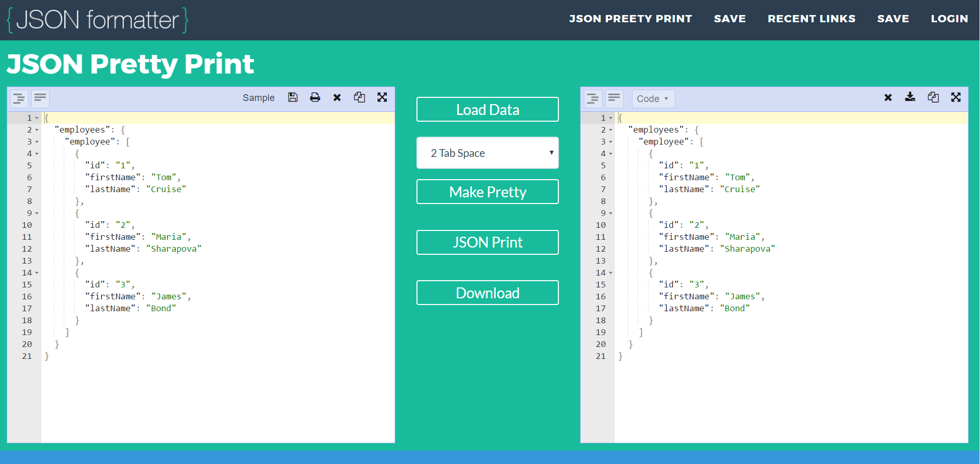This screenshot has width=980, height=464.
Task: Click the floppy disk save icon in left editor
Action: (x=293, y=97)
